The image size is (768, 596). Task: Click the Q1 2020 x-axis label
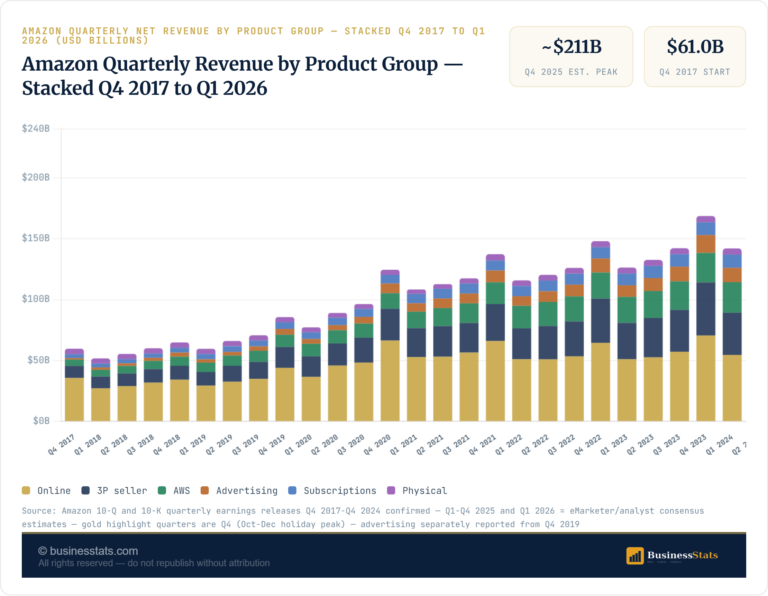click(x=298, y=444)
